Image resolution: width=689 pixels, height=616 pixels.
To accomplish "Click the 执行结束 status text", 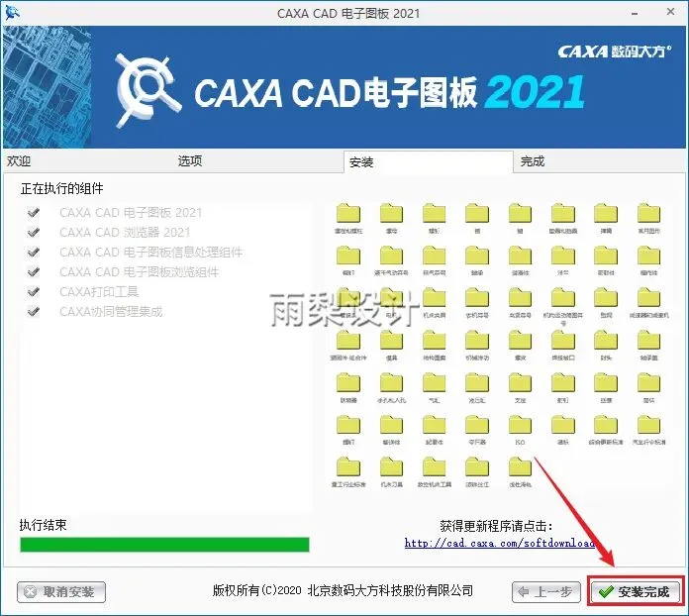I will (x=44, y=525).
